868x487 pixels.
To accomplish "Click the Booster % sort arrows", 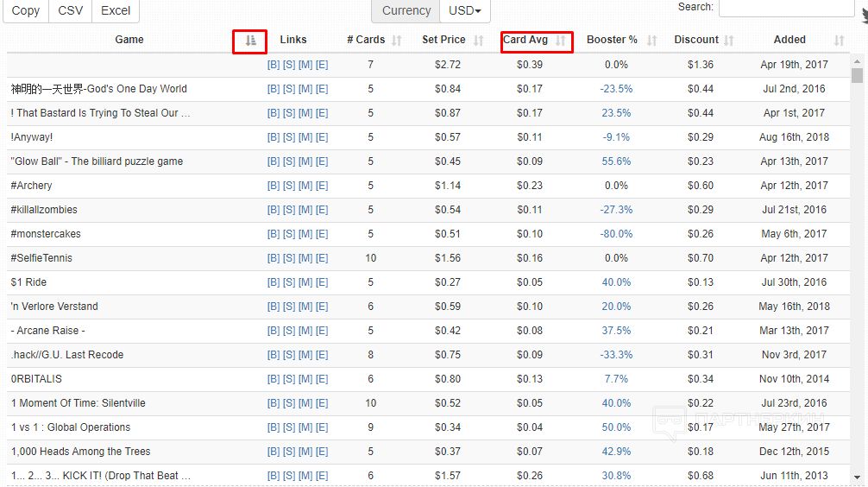I will [652, 41].
